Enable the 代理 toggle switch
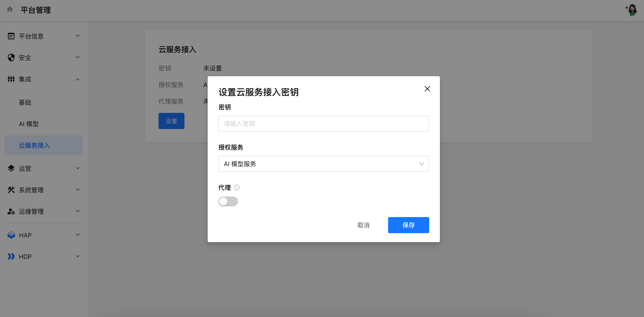The image size is (644, 317). point(228,201)
